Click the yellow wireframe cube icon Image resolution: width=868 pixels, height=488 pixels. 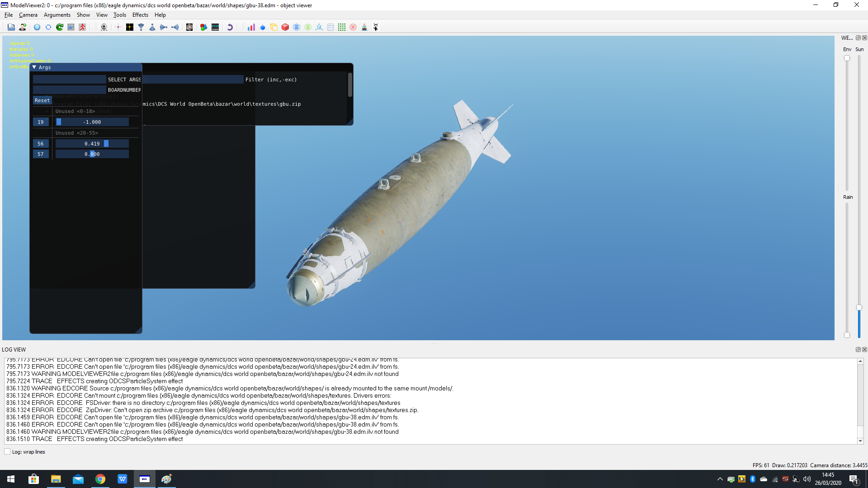click(x=274, y=27)
